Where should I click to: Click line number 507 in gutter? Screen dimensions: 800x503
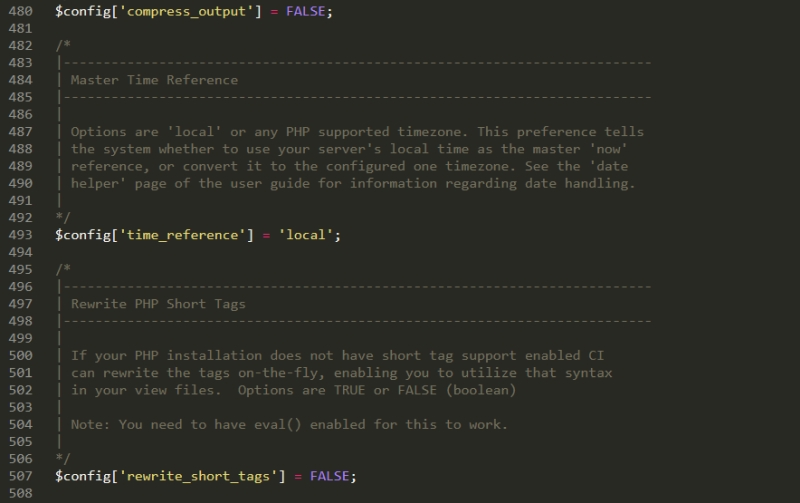click(x=20, y=476)
